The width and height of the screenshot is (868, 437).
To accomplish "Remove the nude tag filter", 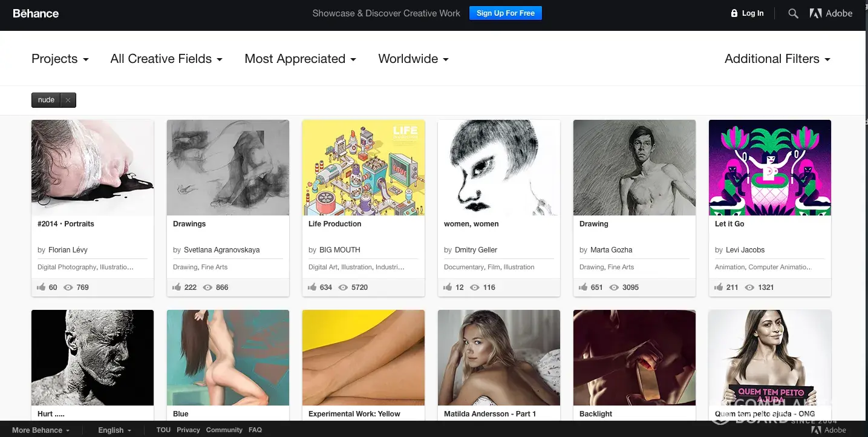I will (68, 100).
